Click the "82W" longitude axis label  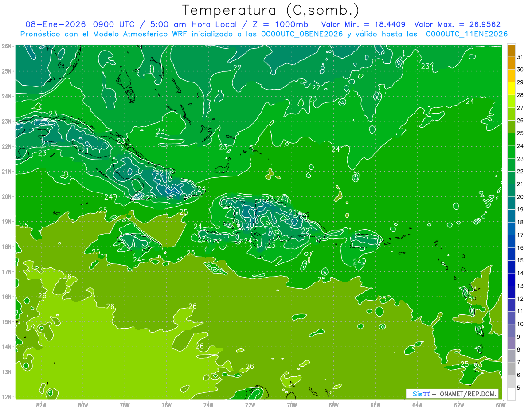point(41,404)
